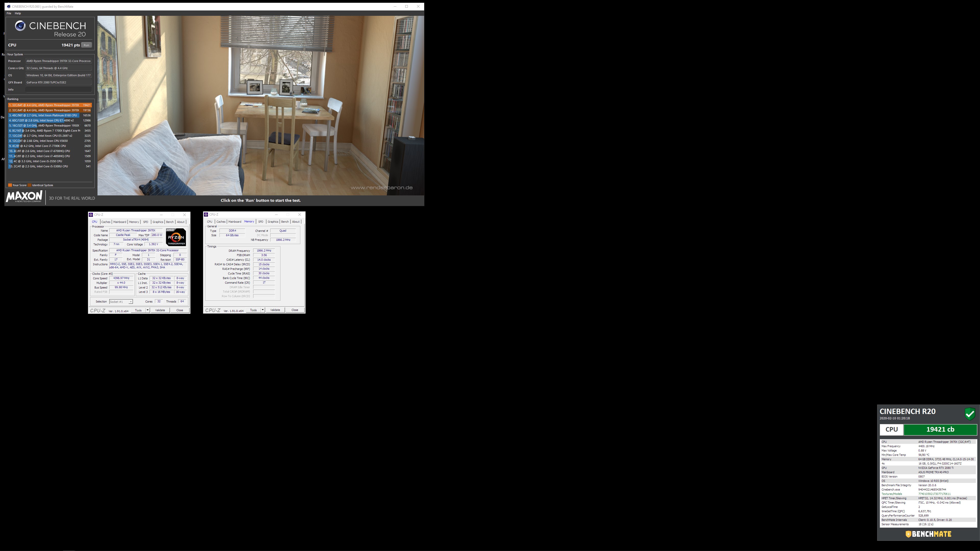Viewport: 980px width, 551px height.
Task: Click the AMD Ryzen Threadripper logo in CPU-Z
Action: tap(176, 237)
